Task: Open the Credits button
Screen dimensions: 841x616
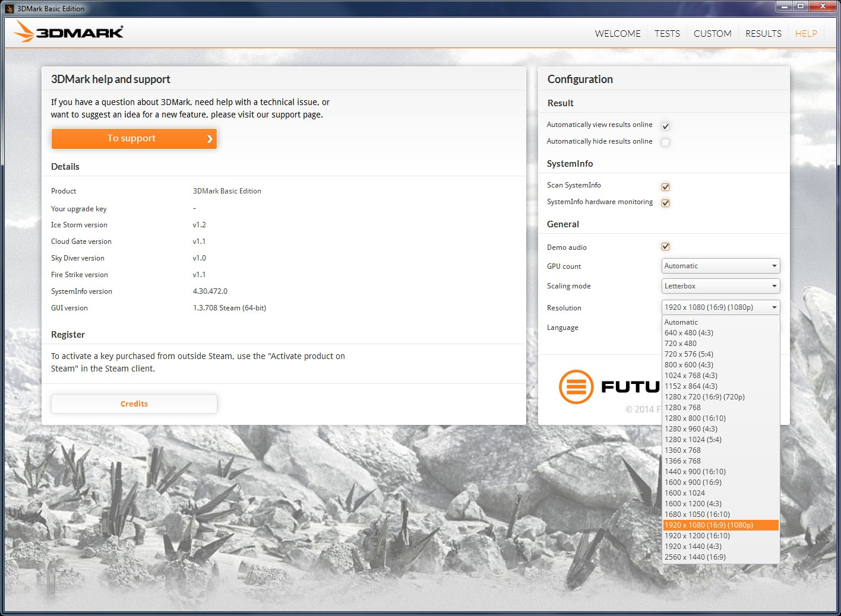Action: point(134,404)
